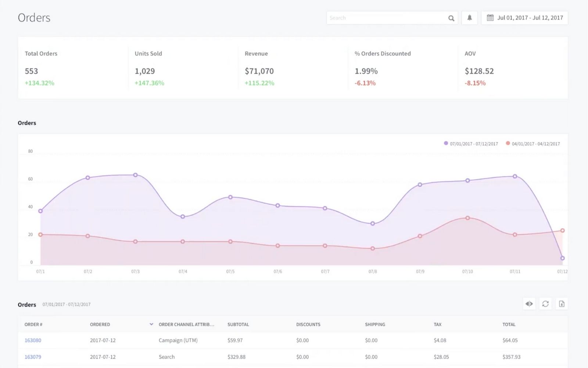Export orders table to file
This screenshot has width=588, height=368.
pos(562,304)
